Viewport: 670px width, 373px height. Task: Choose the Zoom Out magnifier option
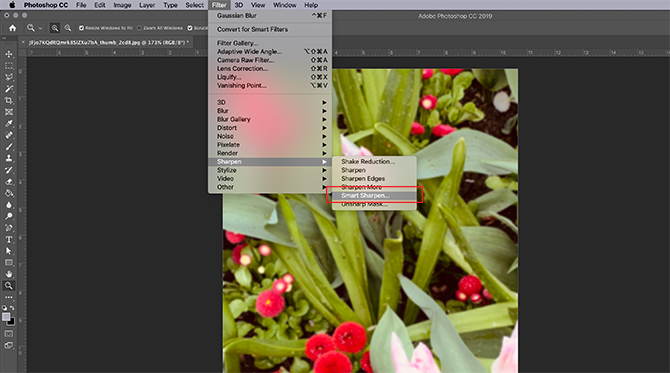[68, 28]
